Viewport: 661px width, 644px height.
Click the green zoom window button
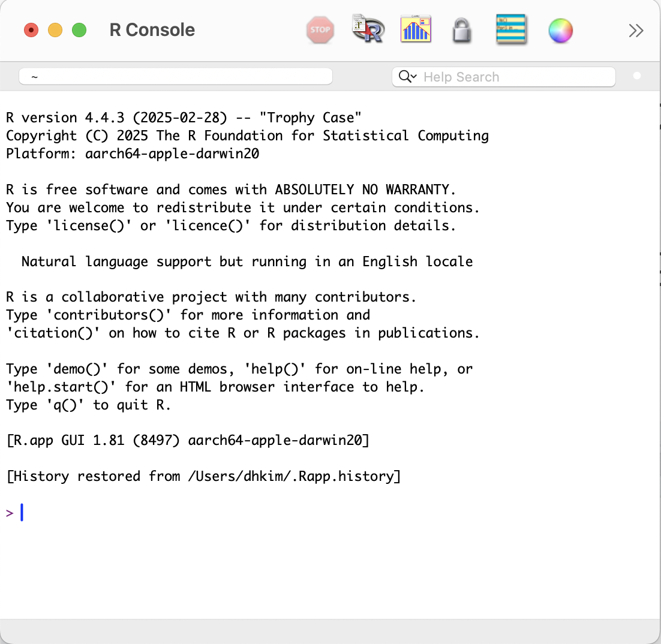tap(79, 31)
